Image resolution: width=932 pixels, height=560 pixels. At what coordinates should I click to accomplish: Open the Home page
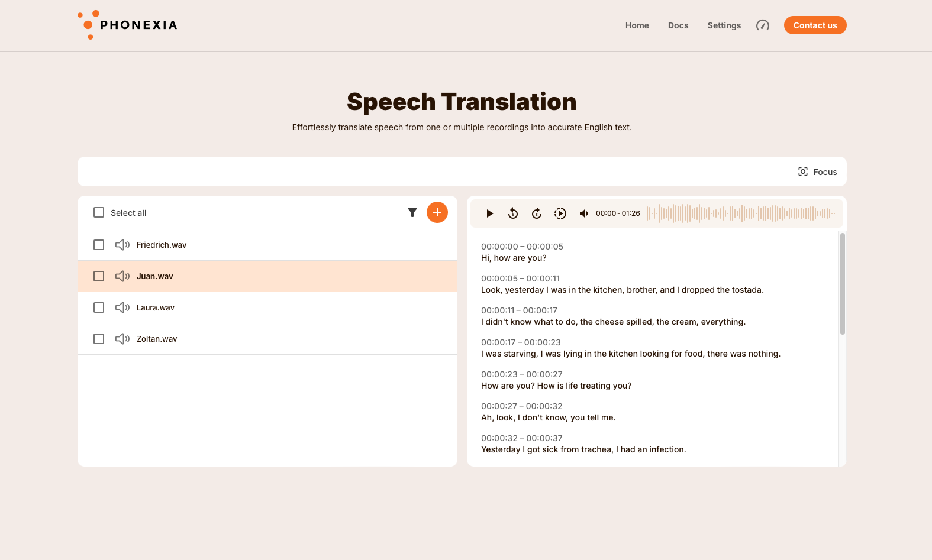637,25
